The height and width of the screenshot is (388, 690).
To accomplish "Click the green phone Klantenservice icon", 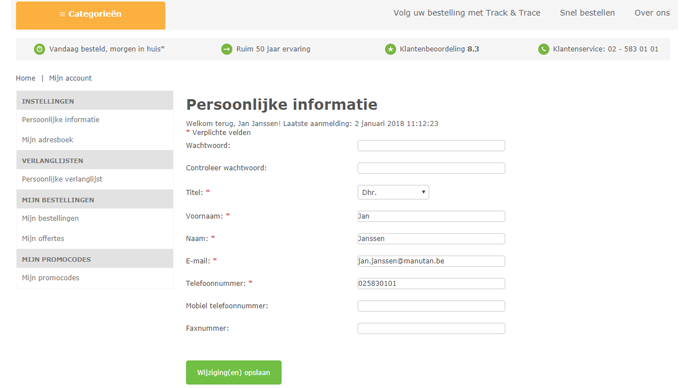I will coord(543,49).
